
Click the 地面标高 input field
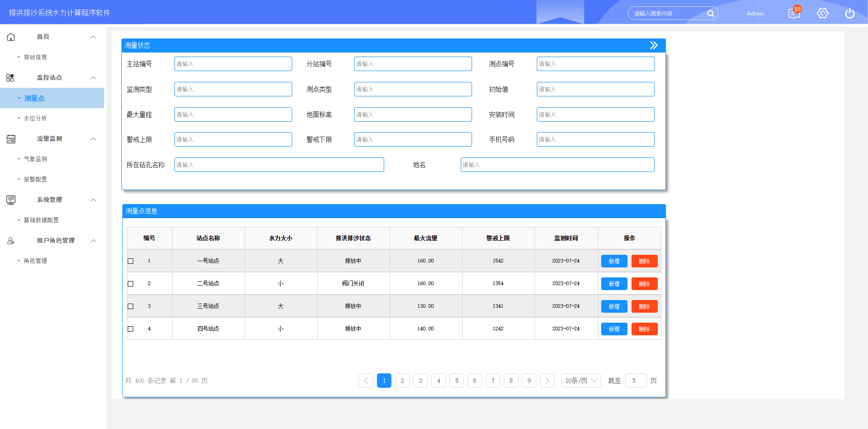pyautogui.click(x=413, y=114)
